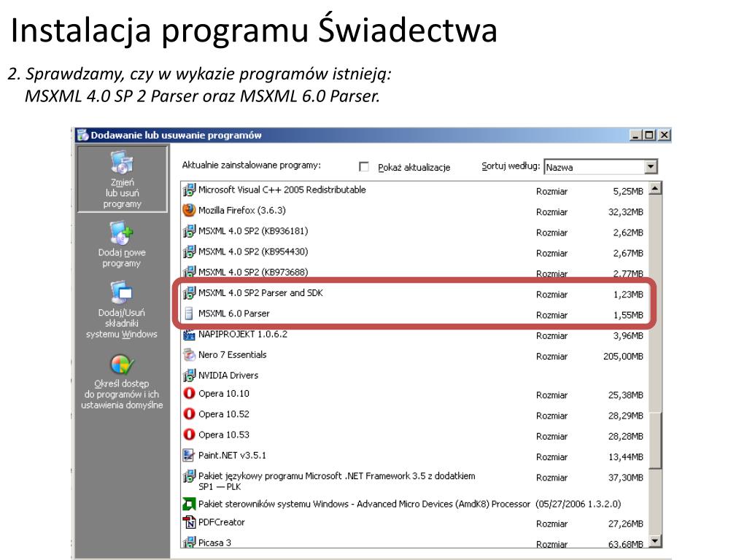Maximize the Dodawanie lub usuwanie programów window
Screen dimensions: 747x560
(649, 135)
